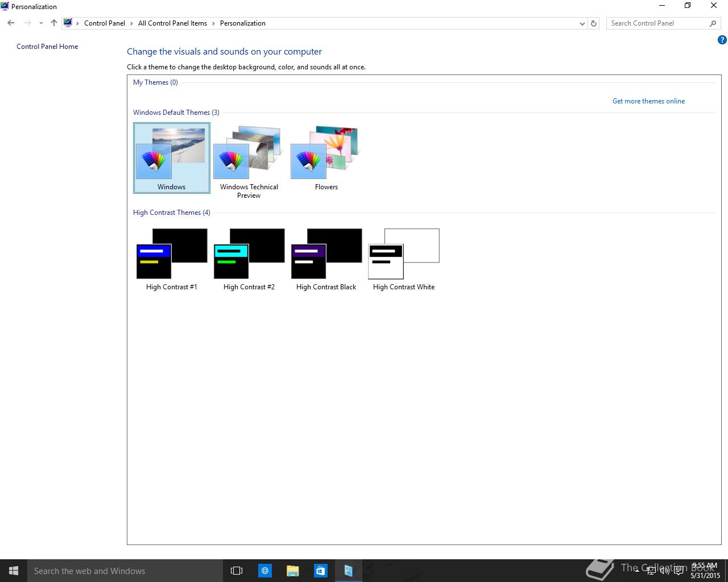Click the Forward navigation arrow
Viewport: 728px width, 582px height.
27,23
